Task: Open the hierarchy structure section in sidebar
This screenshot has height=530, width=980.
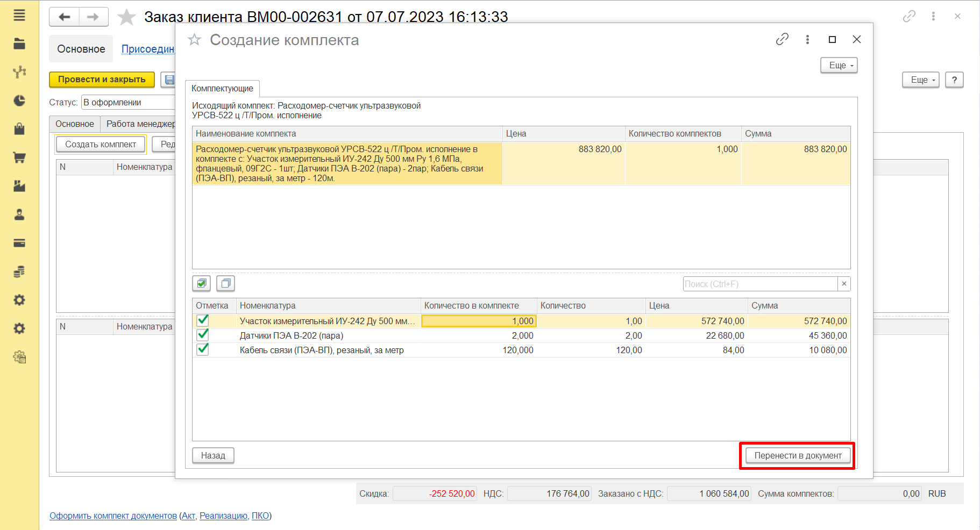Action: tap(19, 72)
